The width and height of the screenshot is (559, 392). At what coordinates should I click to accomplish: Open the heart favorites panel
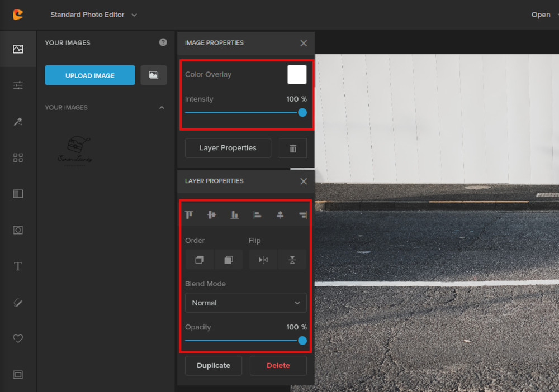coord(18,338)
